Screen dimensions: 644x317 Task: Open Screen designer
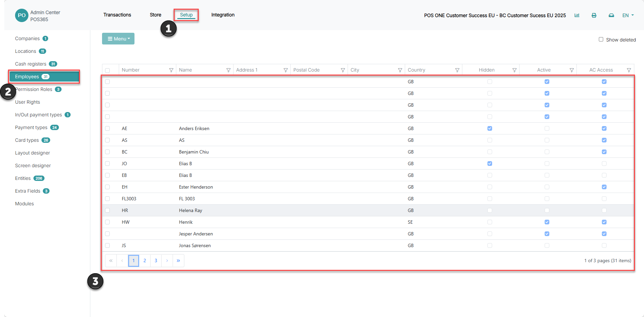(33, 166)
